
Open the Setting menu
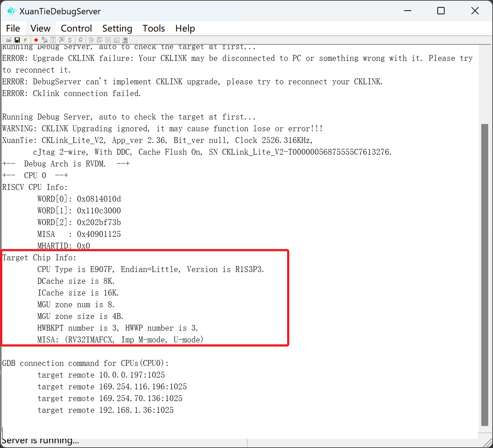coord(117,28)
